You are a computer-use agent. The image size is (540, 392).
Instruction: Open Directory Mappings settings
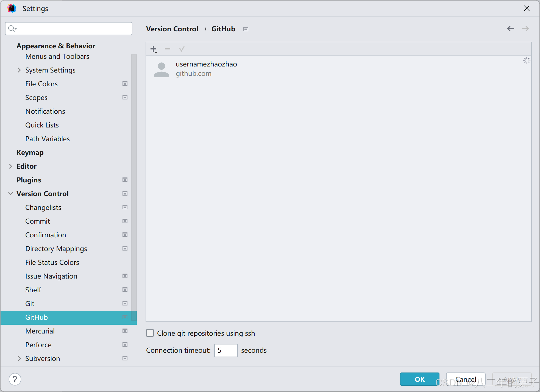coord(56,249)
